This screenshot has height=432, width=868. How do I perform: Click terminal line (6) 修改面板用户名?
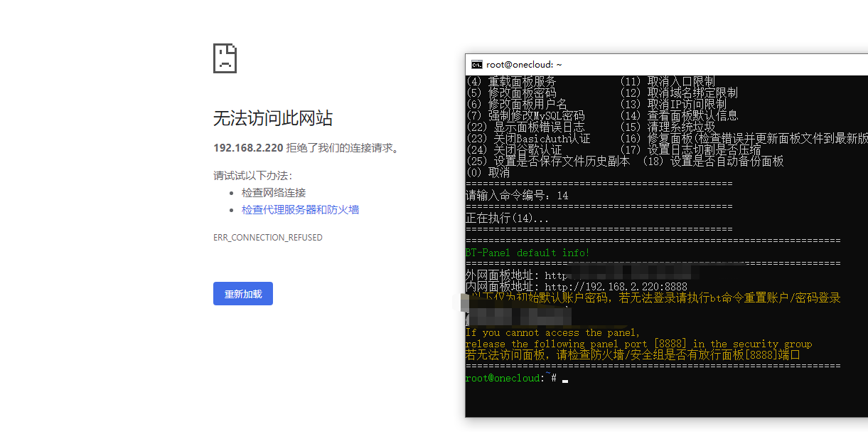(x=517, y=105)
